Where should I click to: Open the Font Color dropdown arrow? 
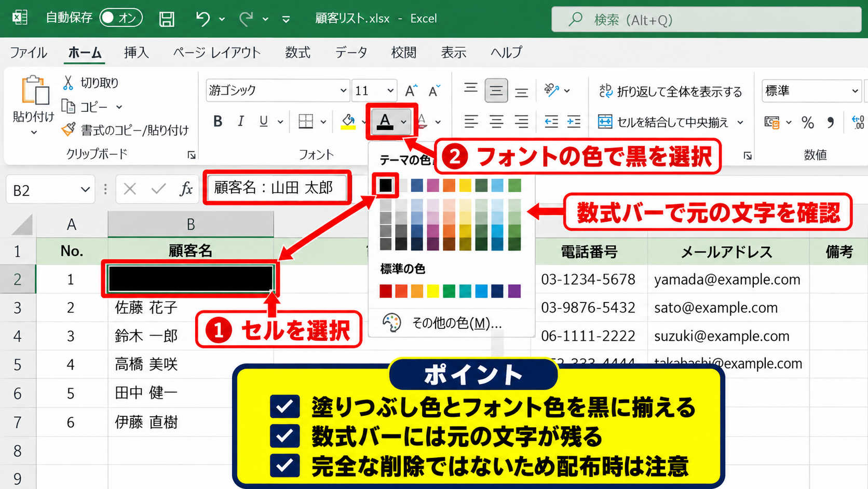coord(403,122)
